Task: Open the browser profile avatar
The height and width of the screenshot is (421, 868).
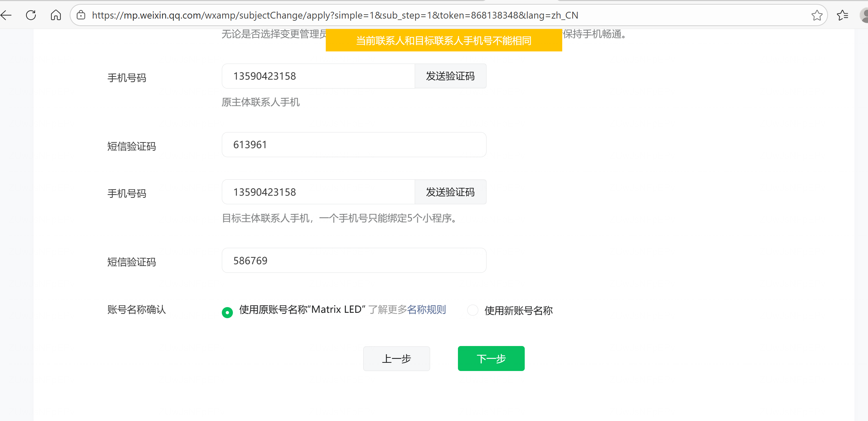Action: [x=864, y=15]
